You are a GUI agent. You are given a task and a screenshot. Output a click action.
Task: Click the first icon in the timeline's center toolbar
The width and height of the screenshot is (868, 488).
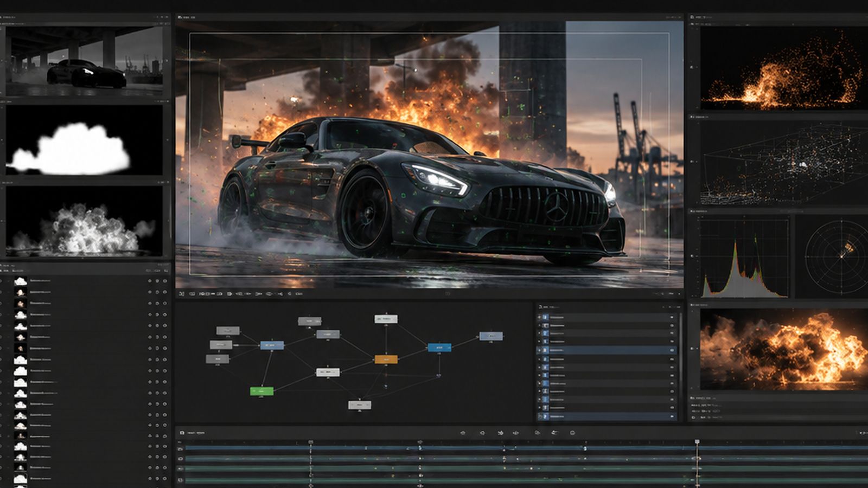pos(463,433)
